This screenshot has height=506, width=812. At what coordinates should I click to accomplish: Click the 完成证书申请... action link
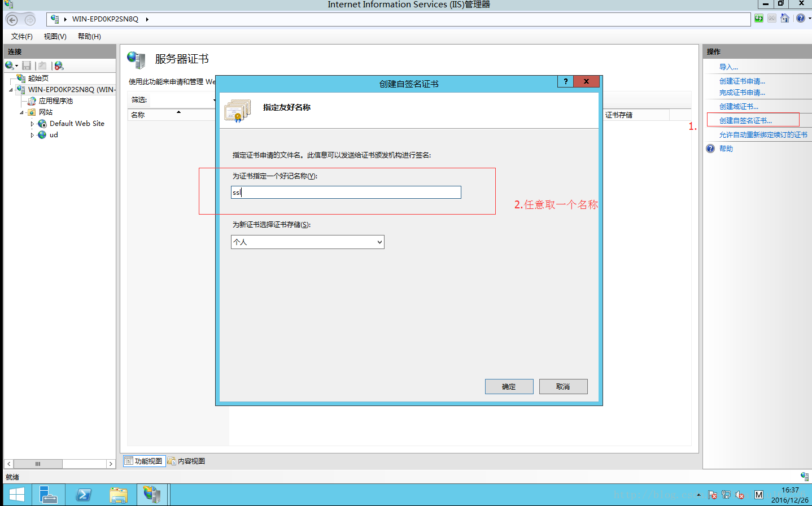[x=742, y=93]
